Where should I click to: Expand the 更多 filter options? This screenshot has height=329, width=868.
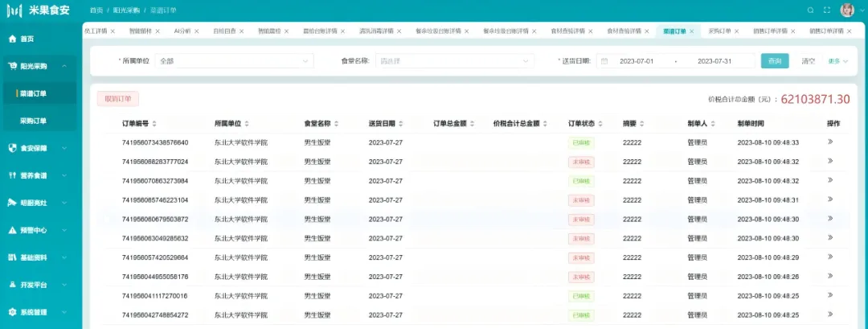(x=838, y=61)
